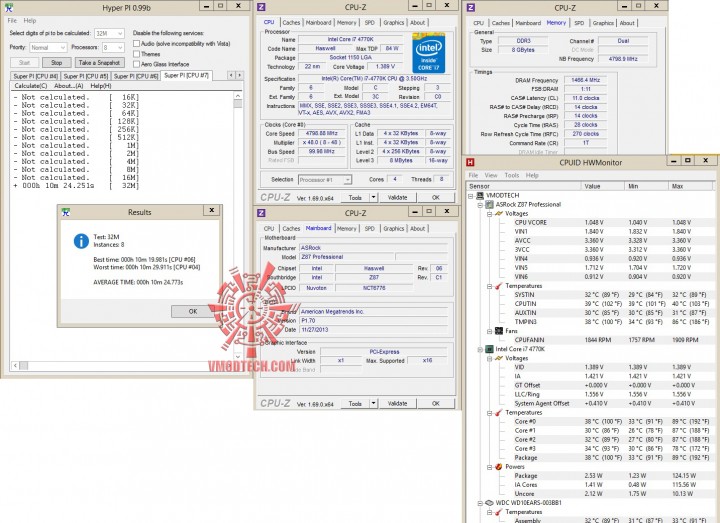Click the motherboard Temperatures thermometer icon
Image resolution: width=720 pixels, height=523 pixels.
(499, 286)
